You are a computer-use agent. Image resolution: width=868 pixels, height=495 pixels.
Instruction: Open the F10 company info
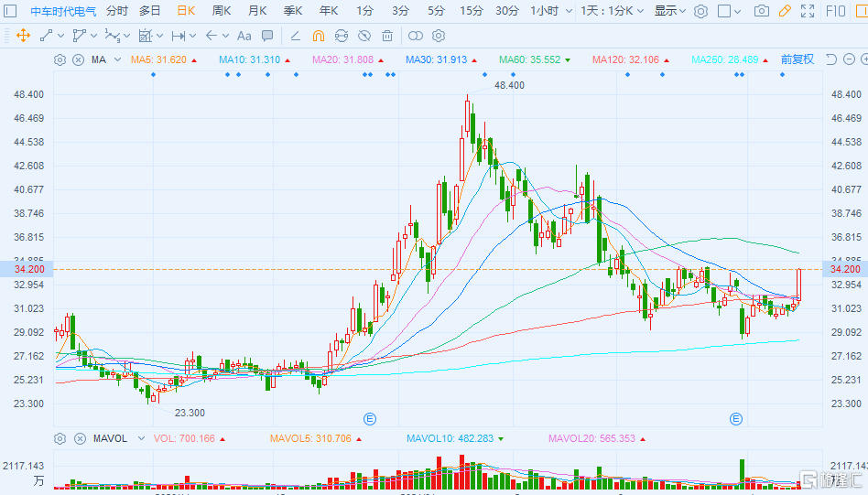click(836, 11)
